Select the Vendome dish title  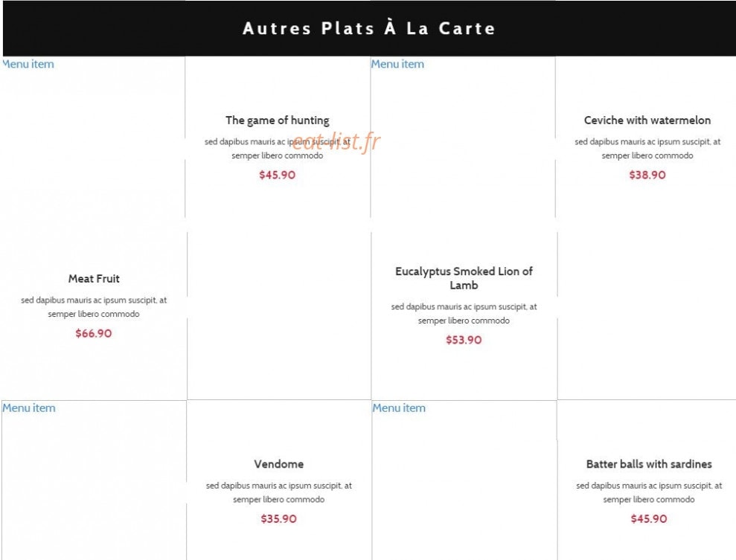279,464
